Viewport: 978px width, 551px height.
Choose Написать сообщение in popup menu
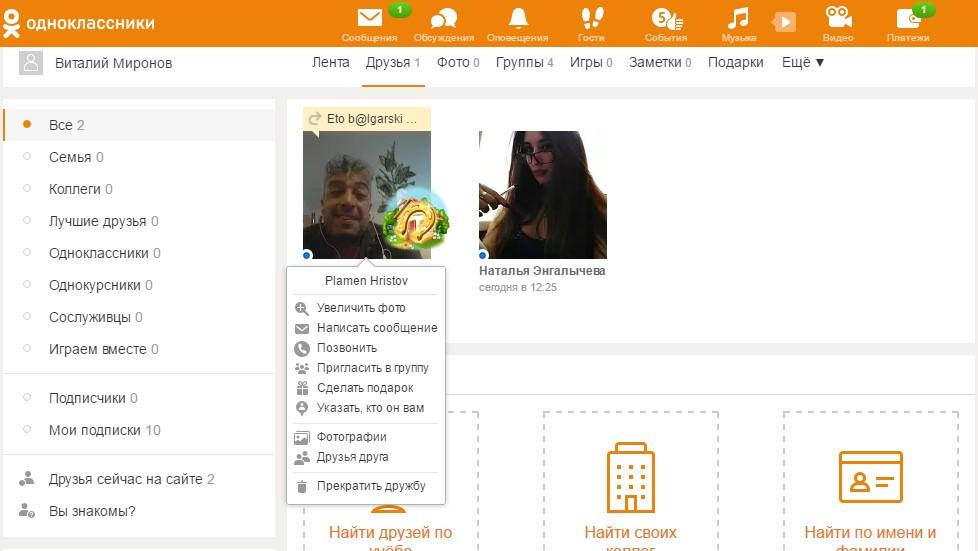(376, 328)
